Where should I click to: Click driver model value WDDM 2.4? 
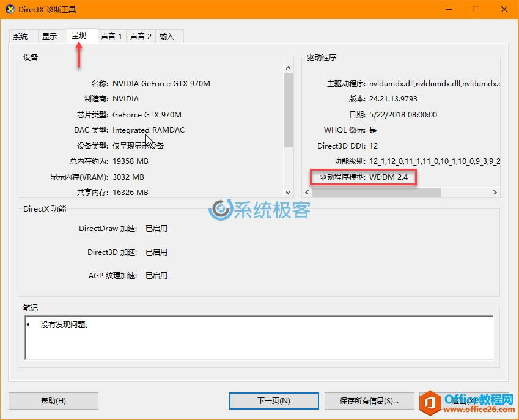(389, 177)
